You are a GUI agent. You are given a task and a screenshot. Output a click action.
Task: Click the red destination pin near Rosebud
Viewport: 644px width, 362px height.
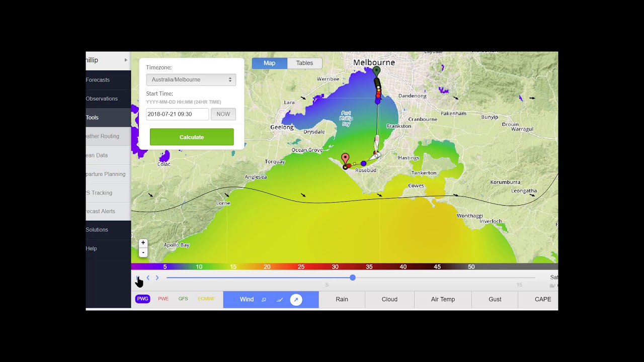coord(345,160)
